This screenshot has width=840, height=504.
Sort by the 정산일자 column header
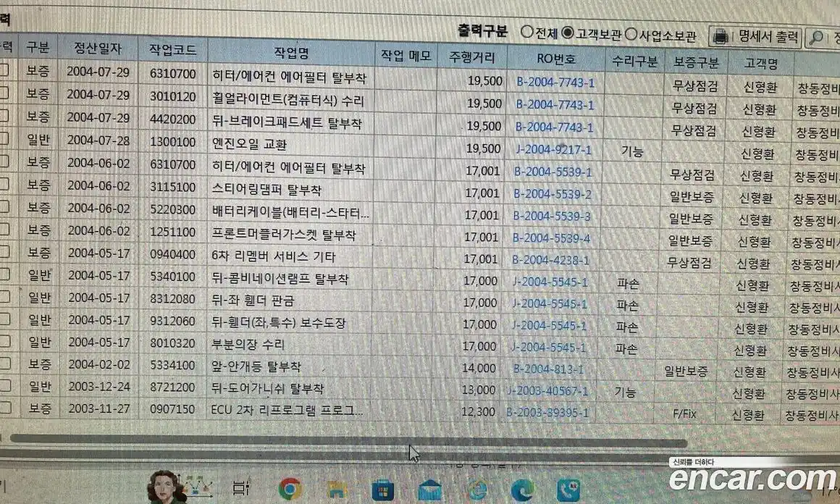(98, 49)
